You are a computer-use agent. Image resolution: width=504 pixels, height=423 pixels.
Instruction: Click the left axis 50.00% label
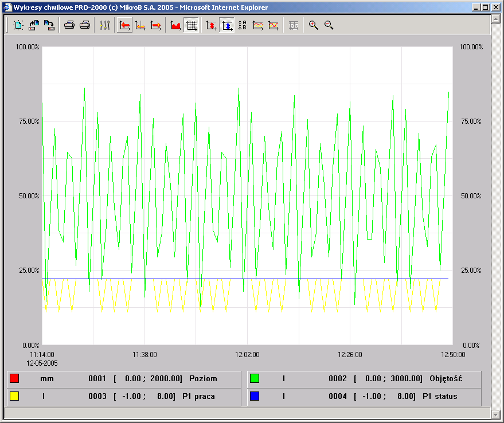29,196
